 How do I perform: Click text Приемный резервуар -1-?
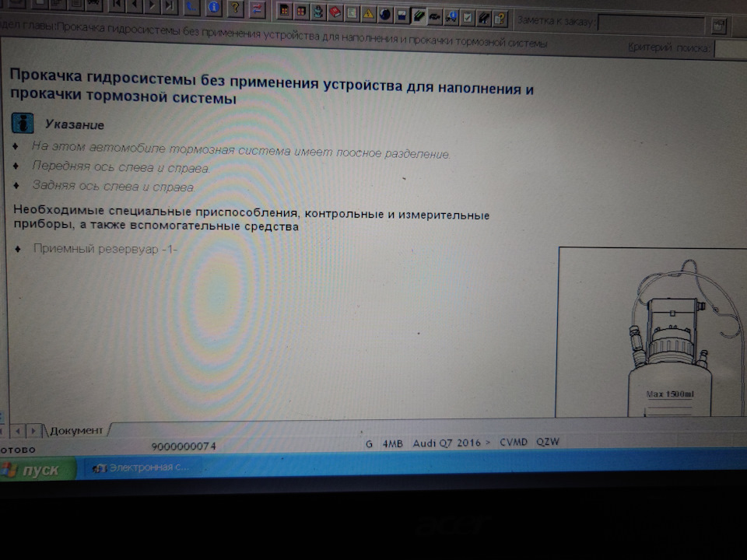click(x=105, y=249)
